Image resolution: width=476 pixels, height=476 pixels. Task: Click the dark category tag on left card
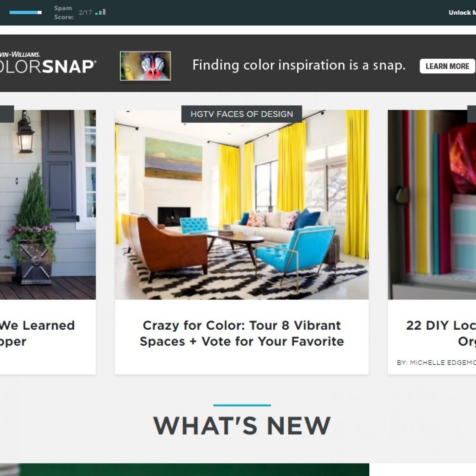click(7, 114)
